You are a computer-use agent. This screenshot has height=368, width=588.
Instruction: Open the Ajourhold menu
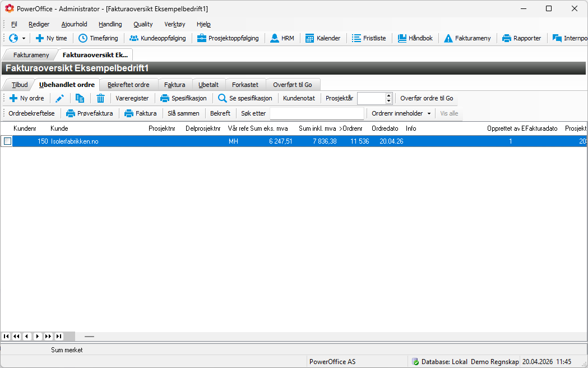pos(74,24)
